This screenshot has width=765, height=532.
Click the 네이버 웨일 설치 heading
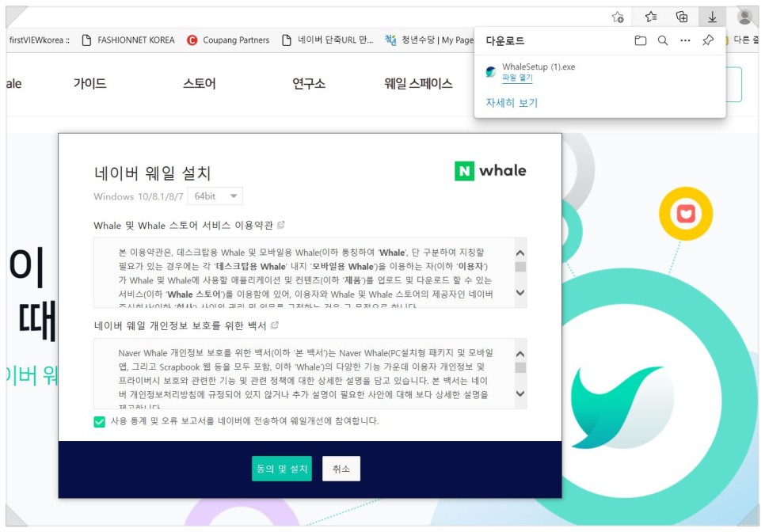coord(152,173)
